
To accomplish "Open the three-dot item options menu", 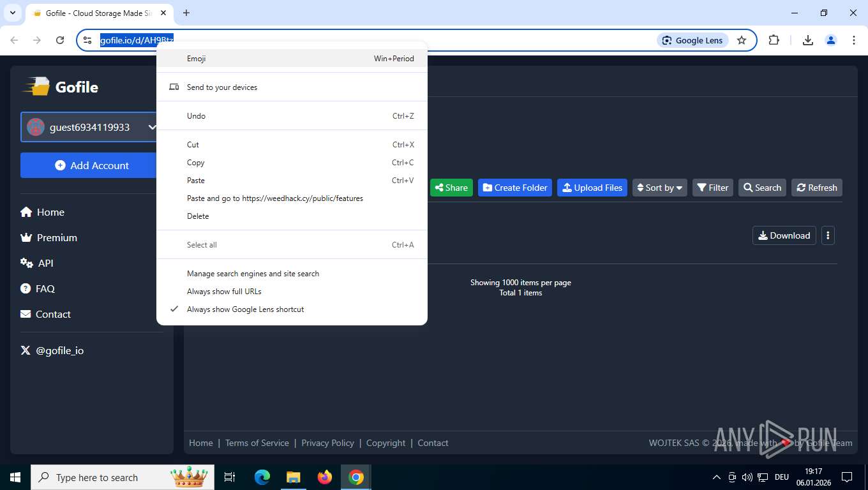I will pyautogui.click(x=828, y=235).
